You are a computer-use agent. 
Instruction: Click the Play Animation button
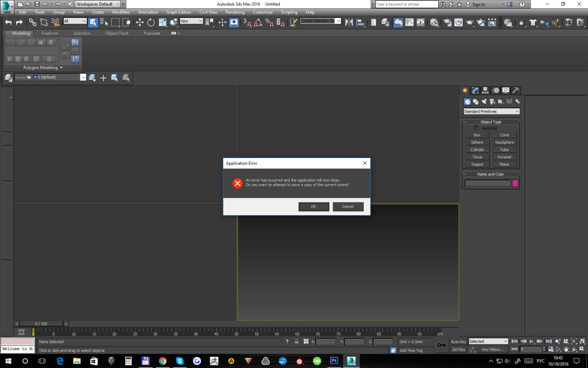(531, 341)
